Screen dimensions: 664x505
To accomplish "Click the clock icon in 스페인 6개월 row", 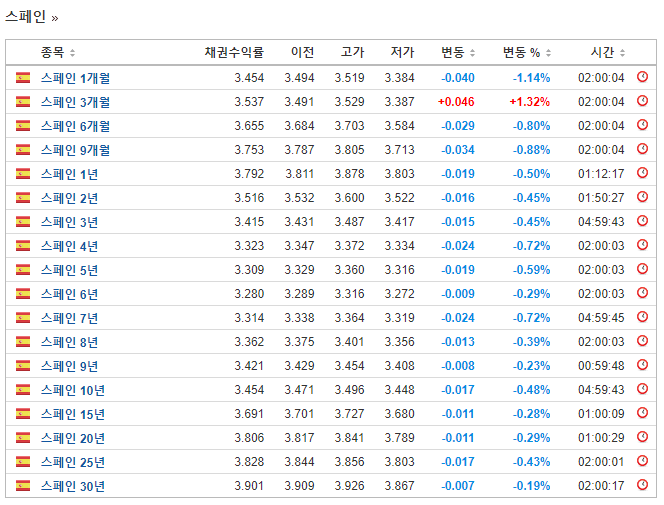I will pyautogui.click(x=642, y=125).
